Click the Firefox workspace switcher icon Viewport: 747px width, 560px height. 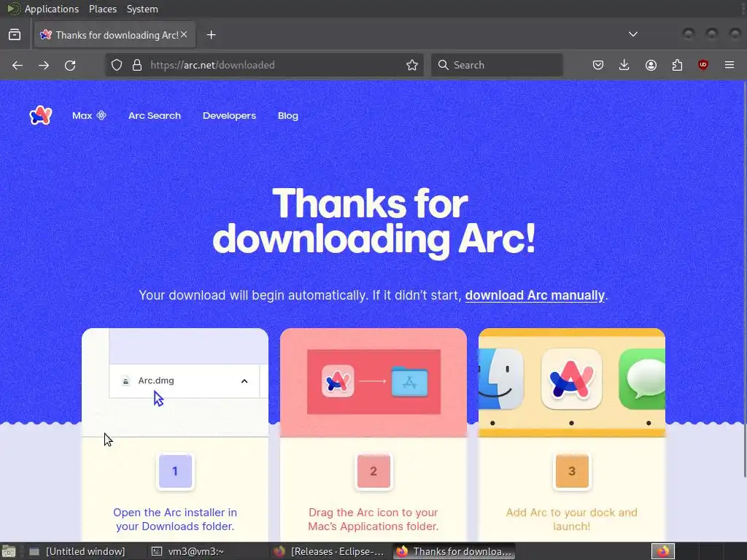(663, 551)
